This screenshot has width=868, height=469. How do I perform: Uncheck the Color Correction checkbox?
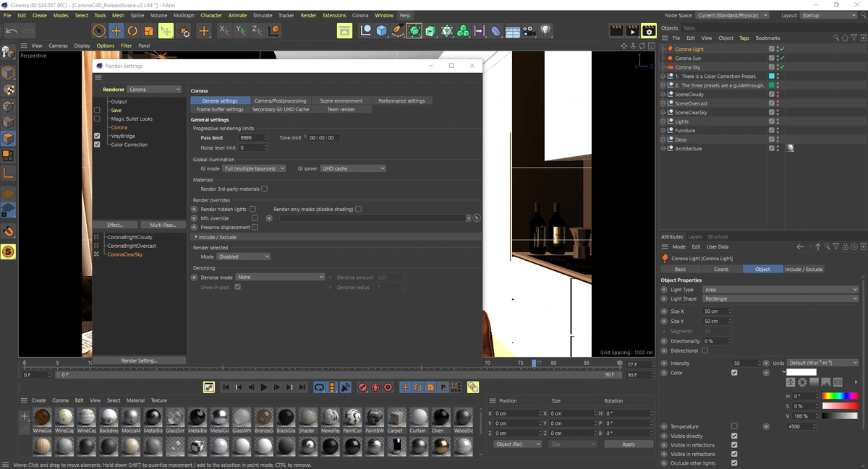[97, 145]
